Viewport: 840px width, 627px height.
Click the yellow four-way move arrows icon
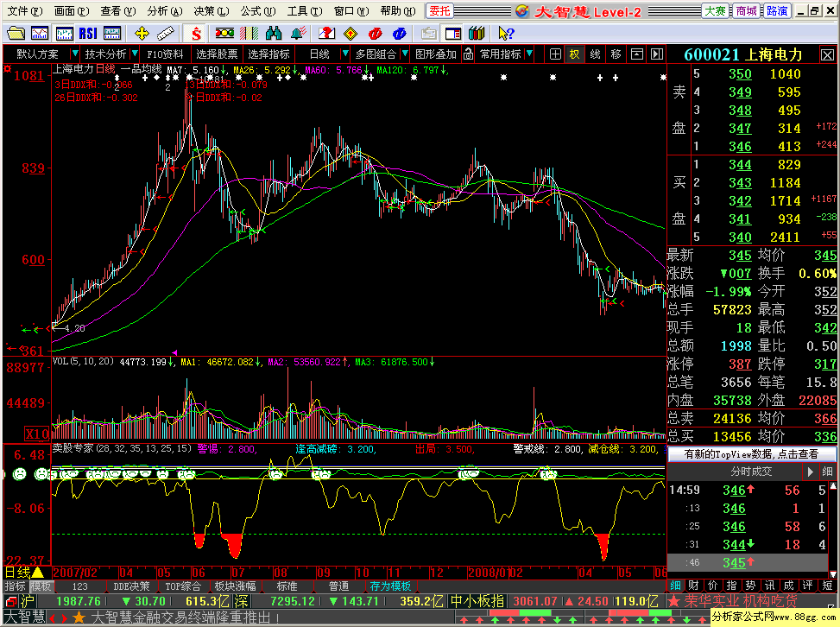(x=142, y=33)
